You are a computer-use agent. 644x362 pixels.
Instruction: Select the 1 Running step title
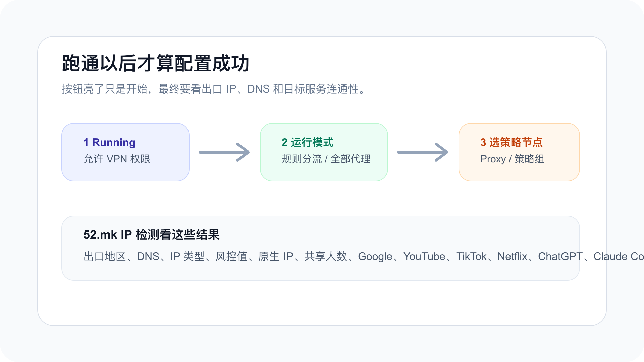109,142
